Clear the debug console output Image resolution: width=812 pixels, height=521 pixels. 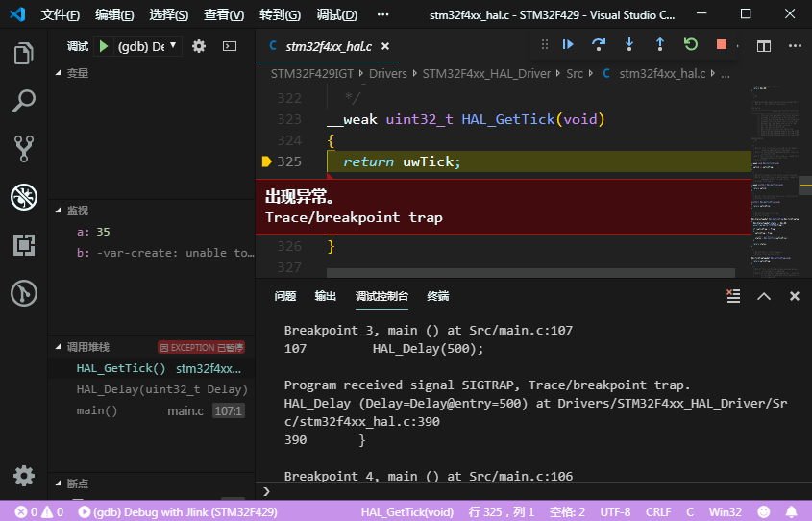click(x=733, y=296)
